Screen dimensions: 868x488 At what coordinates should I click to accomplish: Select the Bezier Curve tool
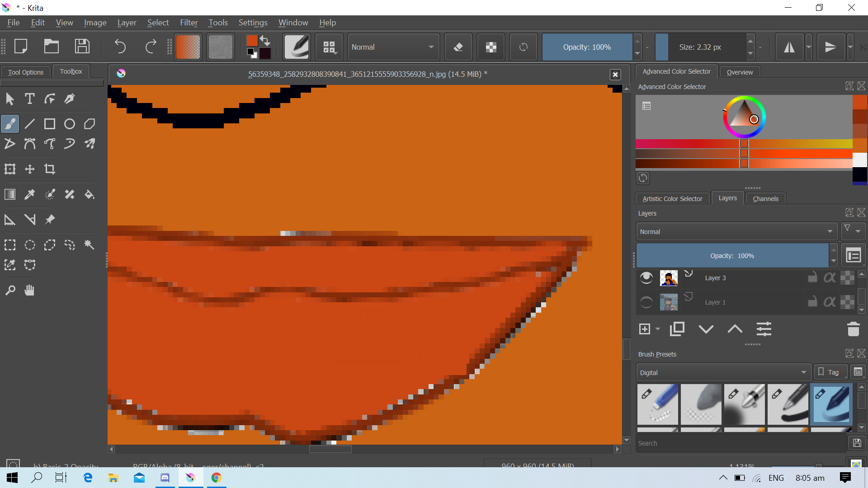(30, 144)
